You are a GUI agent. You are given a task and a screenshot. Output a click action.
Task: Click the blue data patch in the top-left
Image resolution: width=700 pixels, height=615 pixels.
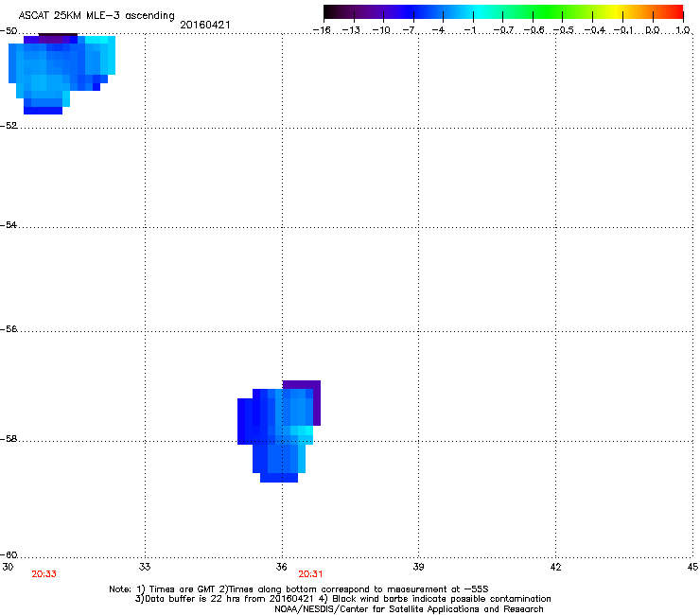(x=62, y=74)
